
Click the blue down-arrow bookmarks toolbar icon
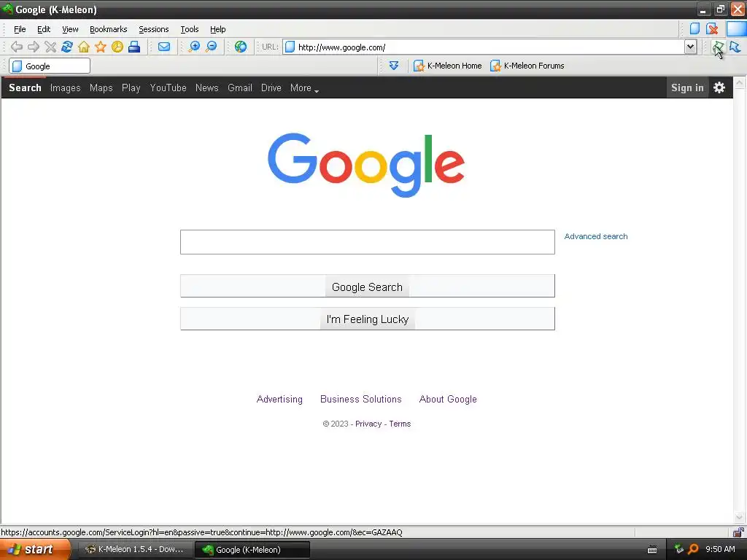(393, 66)
